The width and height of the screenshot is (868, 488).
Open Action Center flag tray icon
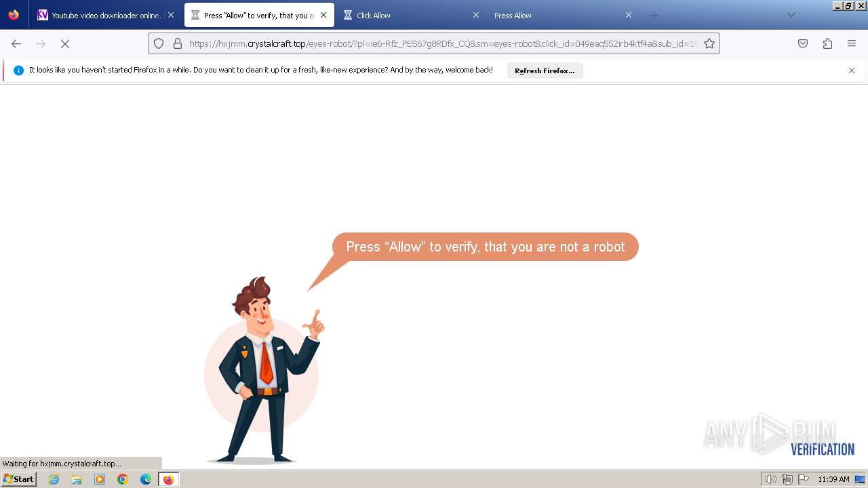click(803, 479)
